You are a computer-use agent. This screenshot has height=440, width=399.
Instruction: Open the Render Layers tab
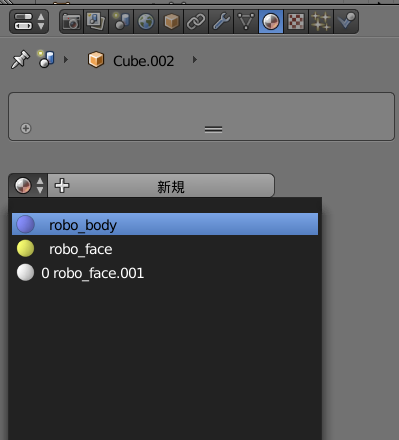[96, 22]
